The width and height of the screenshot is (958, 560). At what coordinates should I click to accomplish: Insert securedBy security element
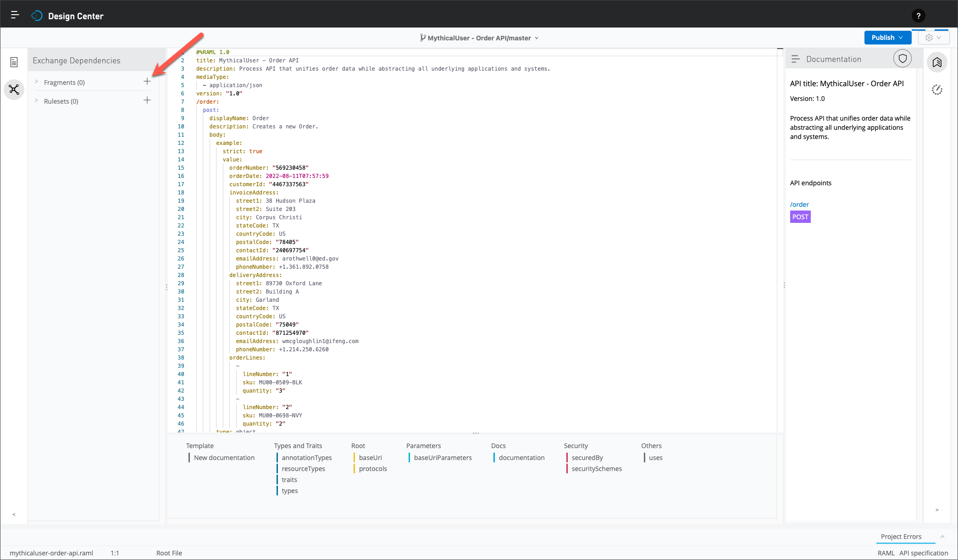pyautogui.click(x=587, y=458)
